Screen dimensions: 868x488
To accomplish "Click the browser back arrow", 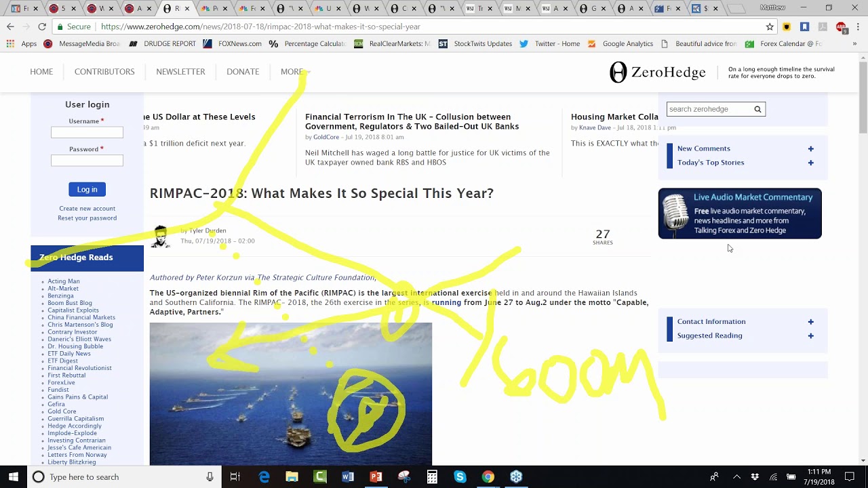I will coord(10,26).
